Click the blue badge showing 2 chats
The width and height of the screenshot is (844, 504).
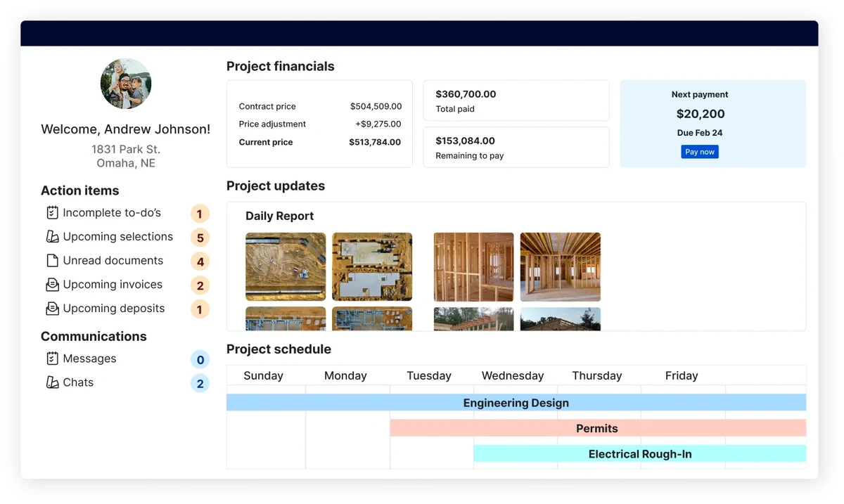coord(200,383)
